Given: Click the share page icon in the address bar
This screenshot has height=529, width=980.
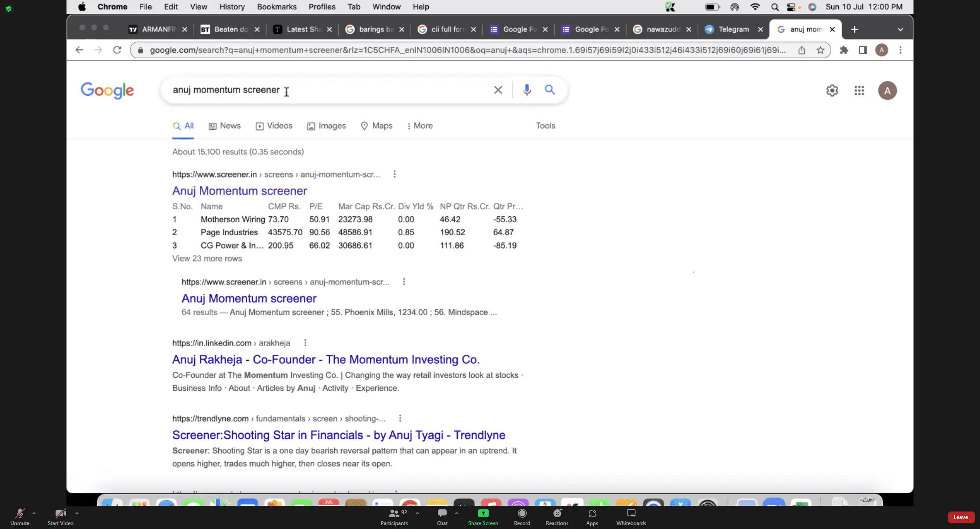Looking at the screenshot, I should [x=801, y=50].
